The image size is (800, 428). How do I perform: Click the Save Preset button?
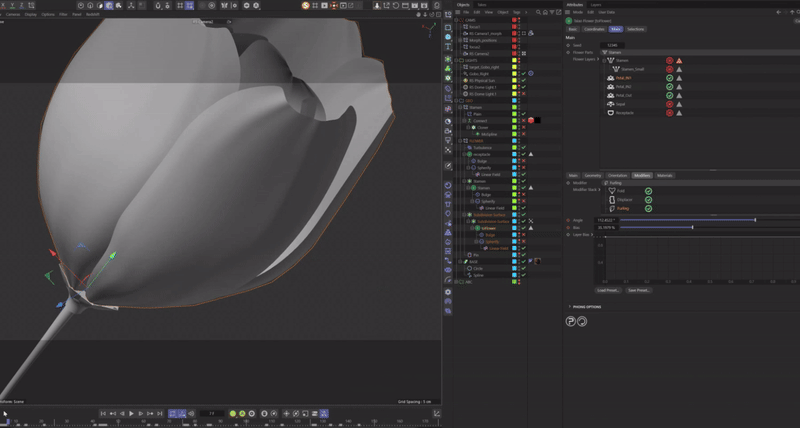pyautogui.click(x=639, y=290)
